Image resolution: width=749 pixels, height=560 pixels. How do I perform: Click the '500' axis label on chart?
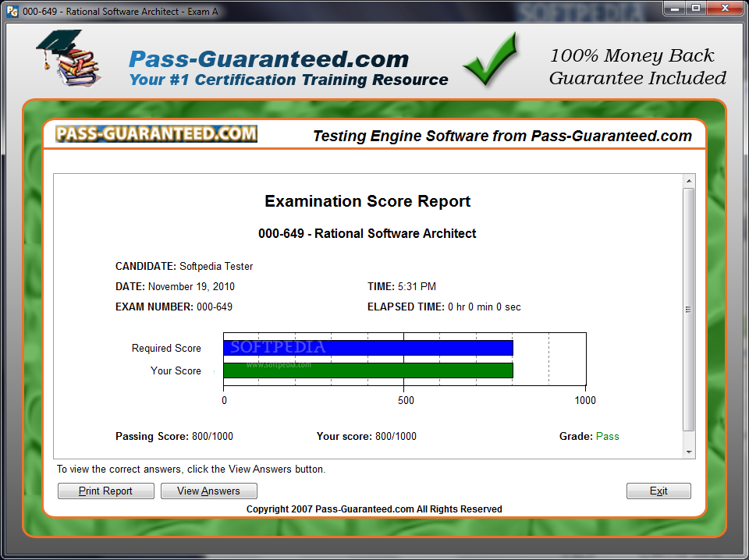[x=406, y=400]
